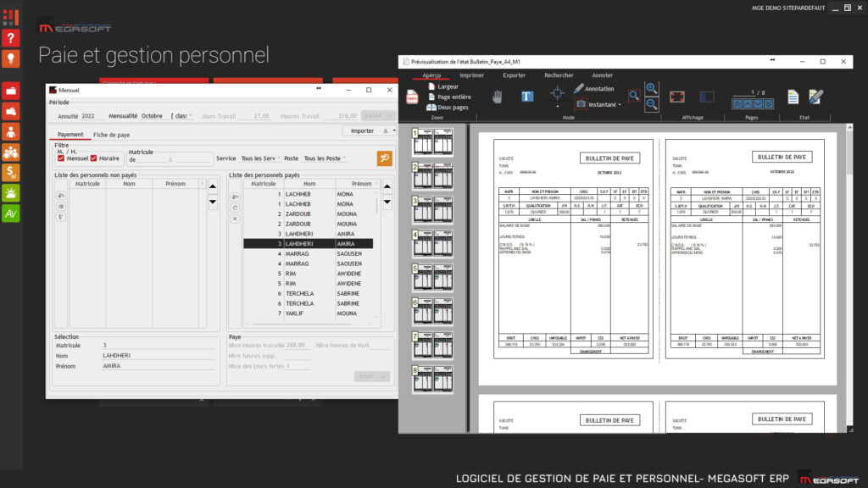The image size is (868, 488).
Task: Open the Service dropdown Tous les Serv
Action: coord(260,158)
